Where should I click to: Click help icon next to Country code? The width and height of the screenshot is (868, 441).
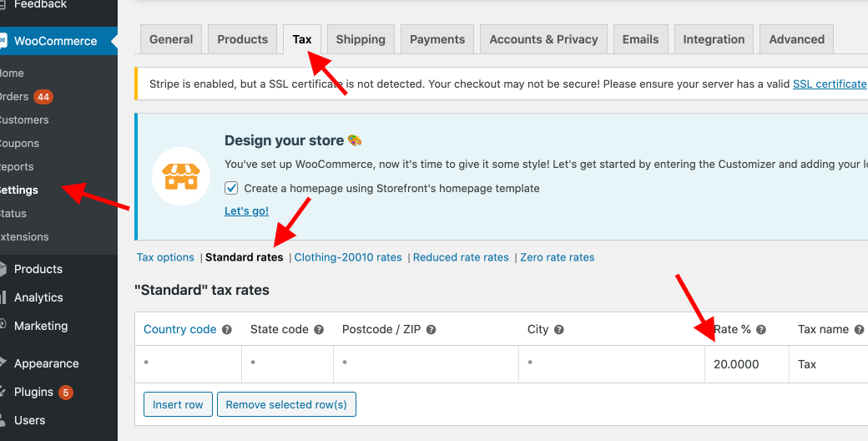[x=227, y=330]
